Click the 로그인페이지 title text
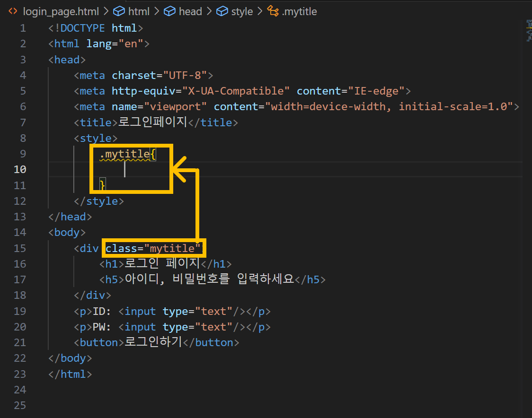Viewport: 532px width, 418px height. [x=153, y=122]
